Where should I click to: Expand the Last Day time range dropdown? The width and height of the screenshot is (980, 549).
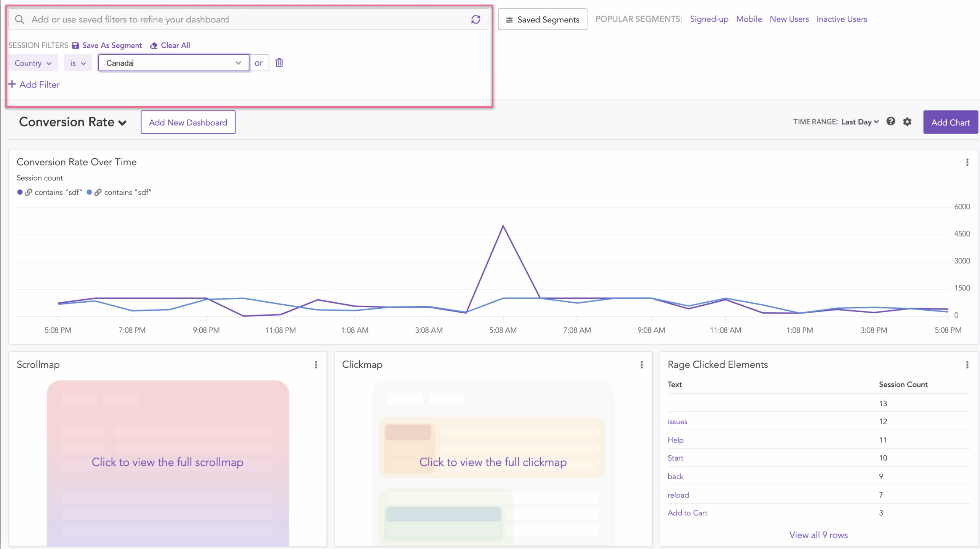click(860, 122)
